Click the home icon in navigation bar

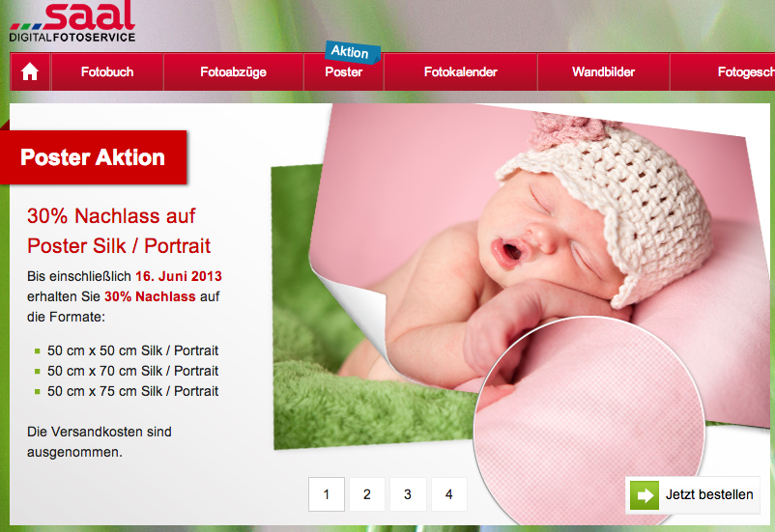click(x=30, y=71)
